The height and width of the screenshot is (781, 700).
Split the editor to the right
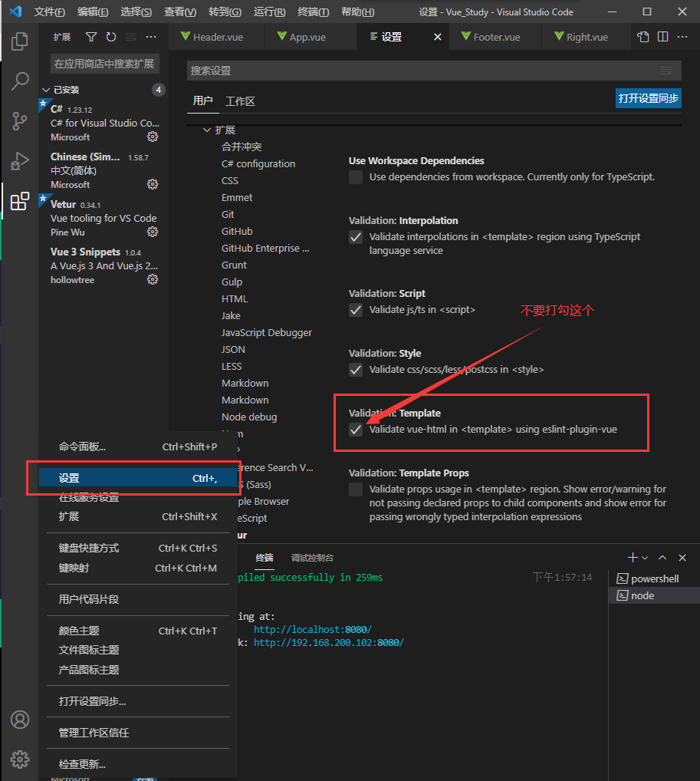[662, 37]
